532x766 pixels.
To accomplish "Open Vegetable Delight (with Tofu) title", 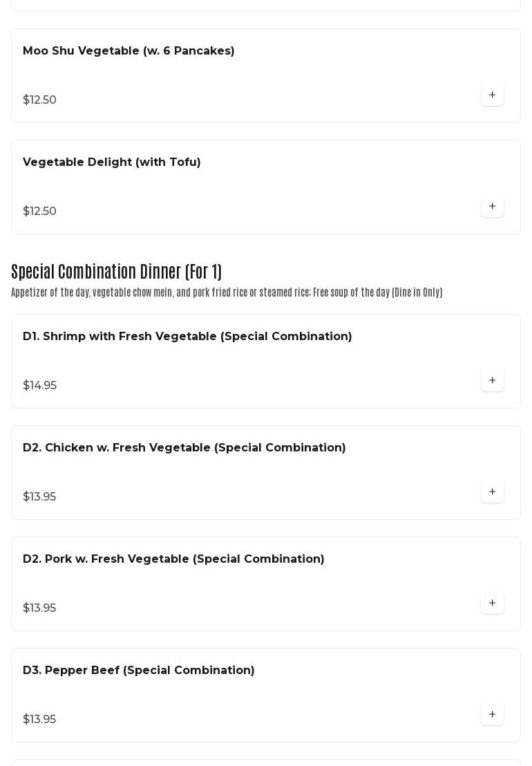I will point(112,162).
